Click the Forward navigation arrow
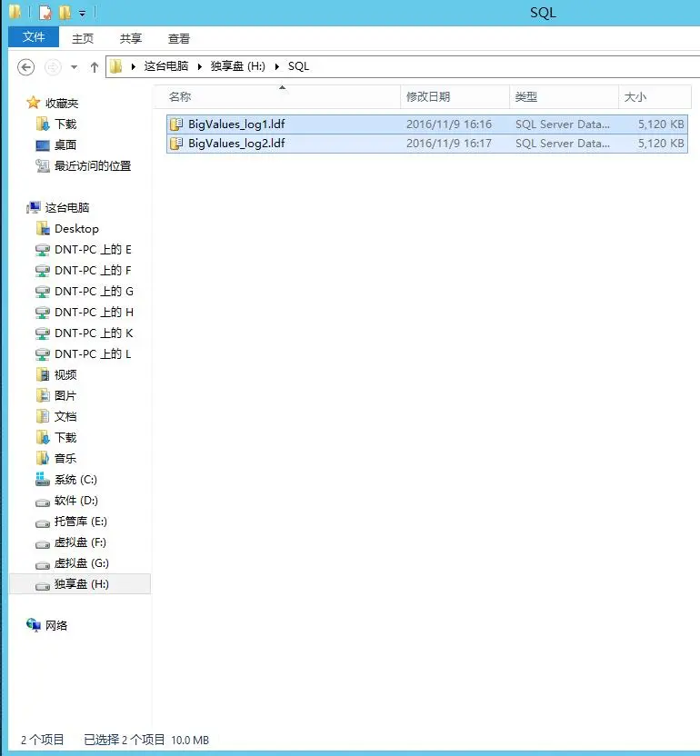 [x=53, y=67]
